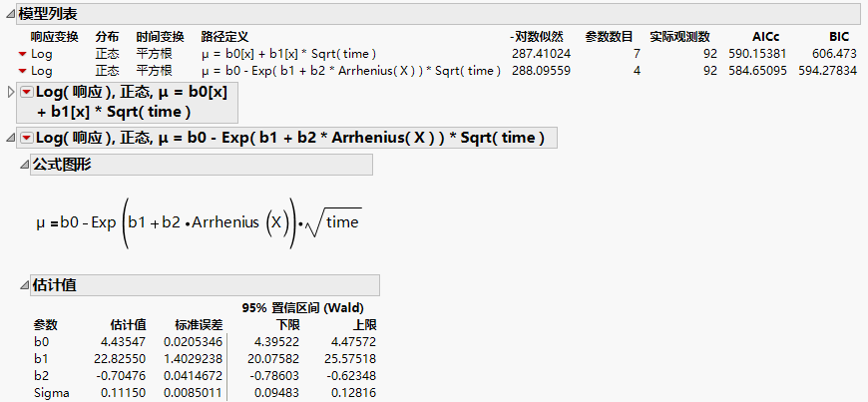
Task: Collapse the 估计值 section
Action: pos(25,285)
